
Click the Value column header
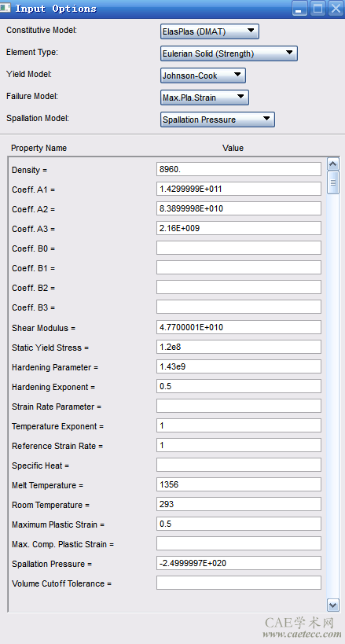pos(233,149)
